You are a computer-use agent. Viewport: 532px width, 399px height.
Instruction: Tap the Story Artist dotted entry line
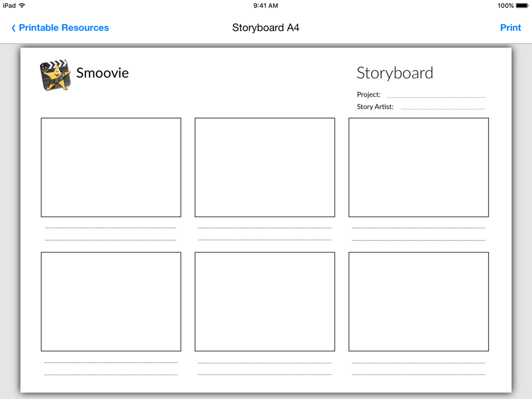444,107
